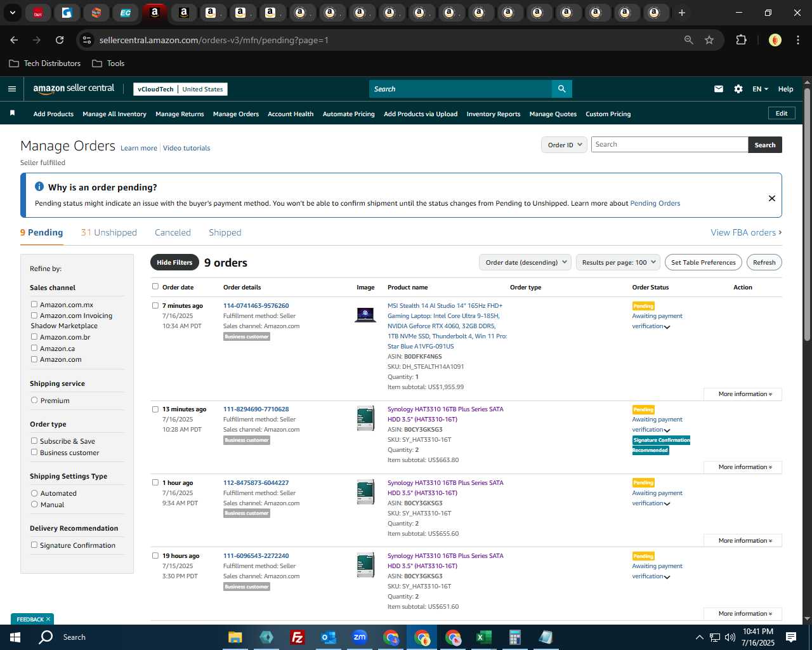Image resolution: width=812 pixels, height=650 pixels.
Task: Open the mail messages icon
Action: (x=719, y=89)
